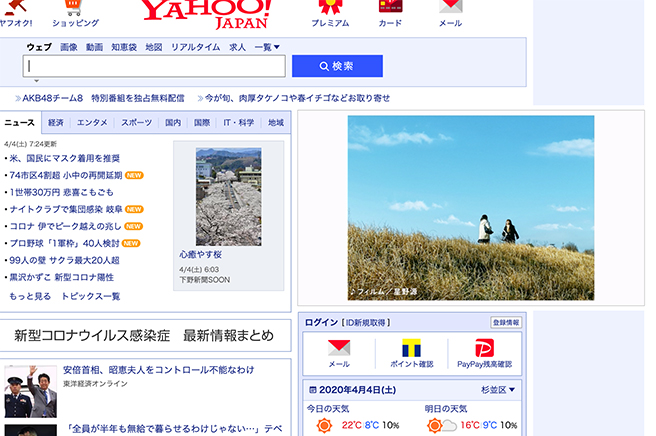The width and height of the screenshot is (656, 436).
Task: Open the ヤフオク! auction icon
Action: click(x=15, y=6)
